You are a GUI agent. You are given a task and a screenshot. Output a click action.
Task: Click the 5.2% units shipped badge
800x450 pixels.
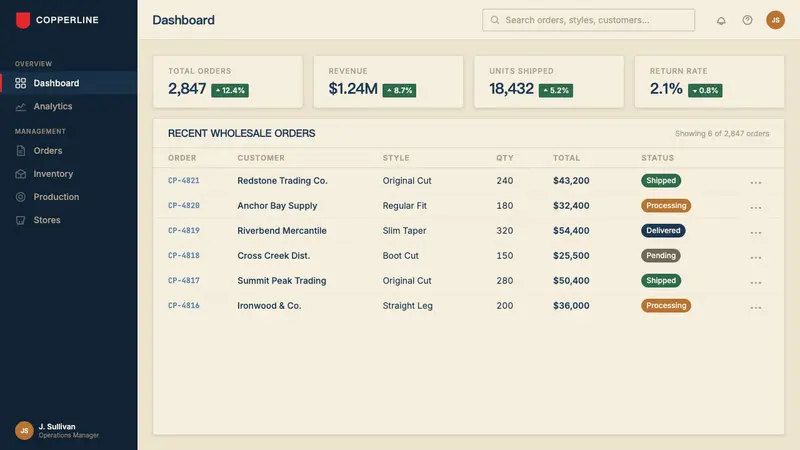pyautogui.click(x=556, y=90)
